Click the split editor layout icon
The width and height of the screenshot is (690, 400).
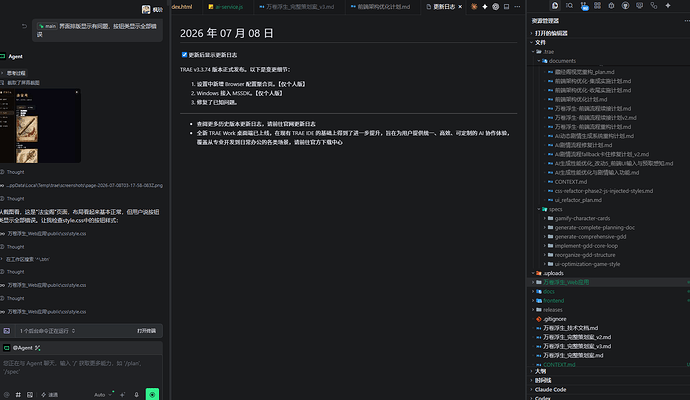point(506,7)
